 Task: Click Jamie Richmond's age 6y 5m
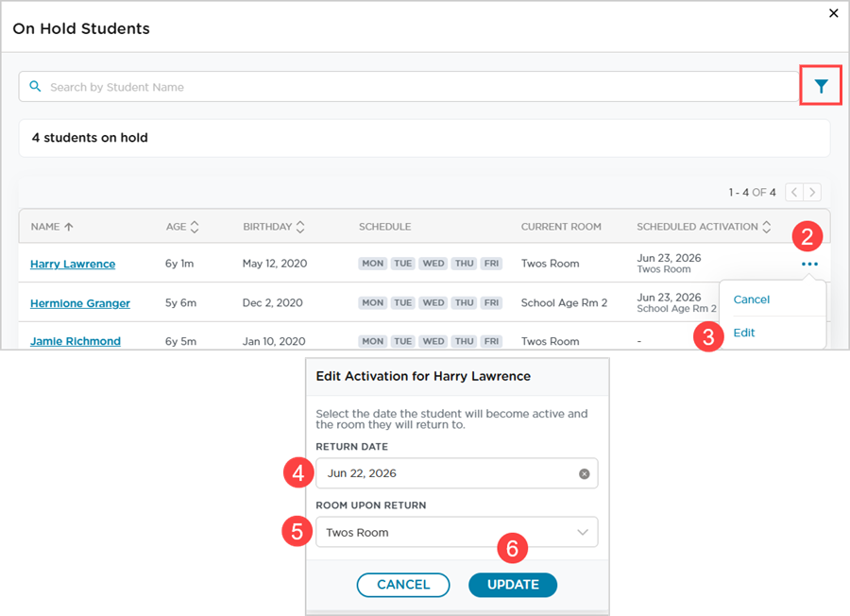click(180, 341)
